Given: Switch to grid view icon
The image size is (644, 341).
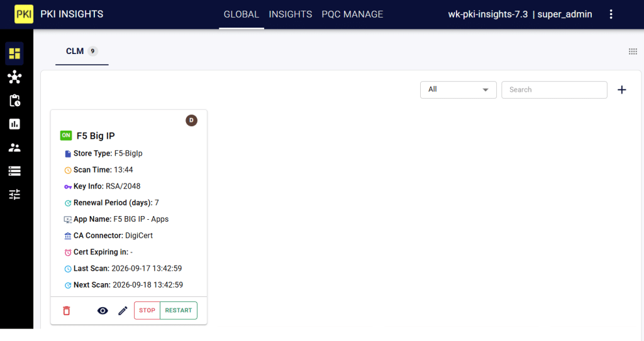Looking at the screenshot, I should pos(633,51).
